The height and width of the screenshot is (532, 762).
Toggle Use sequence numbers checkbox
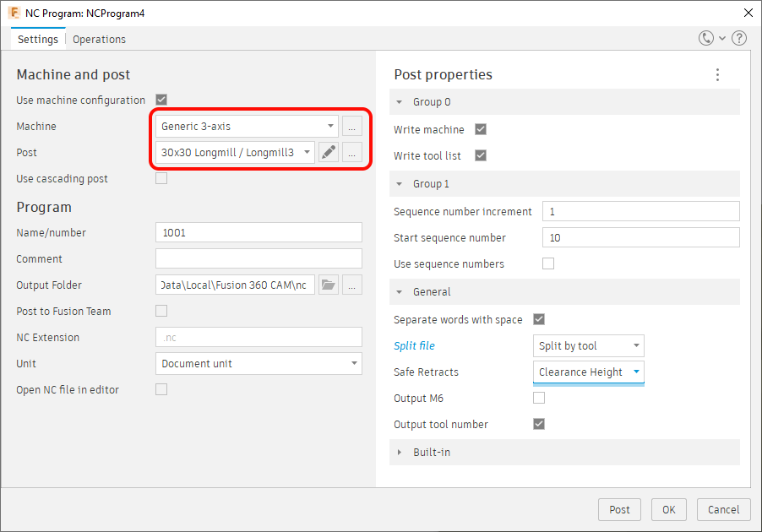coord(548,263)
